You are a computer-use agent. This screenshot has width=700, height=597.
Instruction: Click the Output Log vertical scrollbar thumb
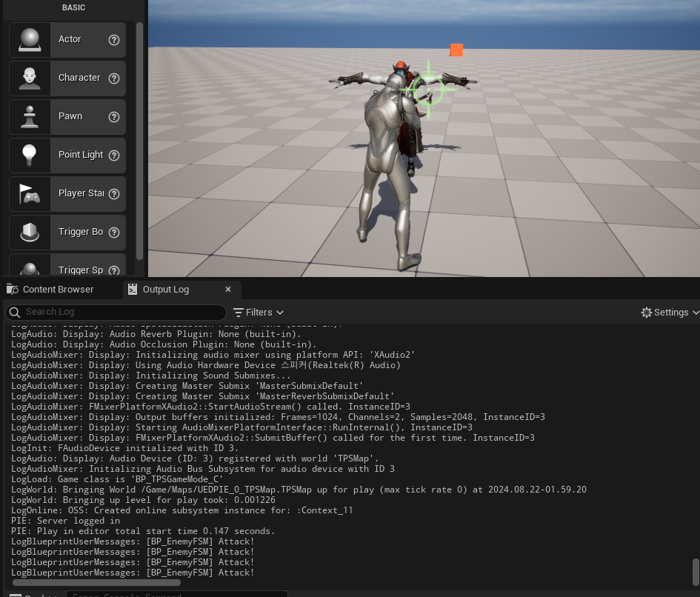(696, 571)
